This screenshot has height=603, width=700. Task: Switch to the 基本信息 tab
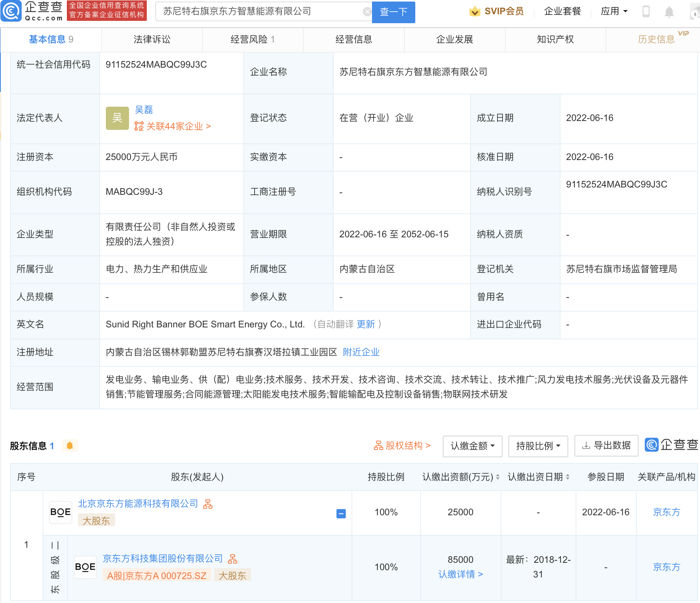(x=51, y=39)
